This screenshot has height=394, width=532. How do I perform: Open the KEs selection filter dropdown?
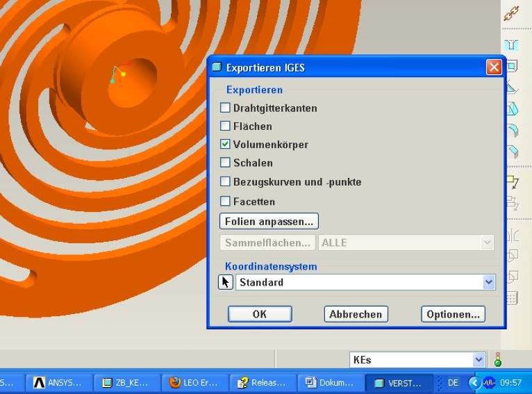pos(479,360)
